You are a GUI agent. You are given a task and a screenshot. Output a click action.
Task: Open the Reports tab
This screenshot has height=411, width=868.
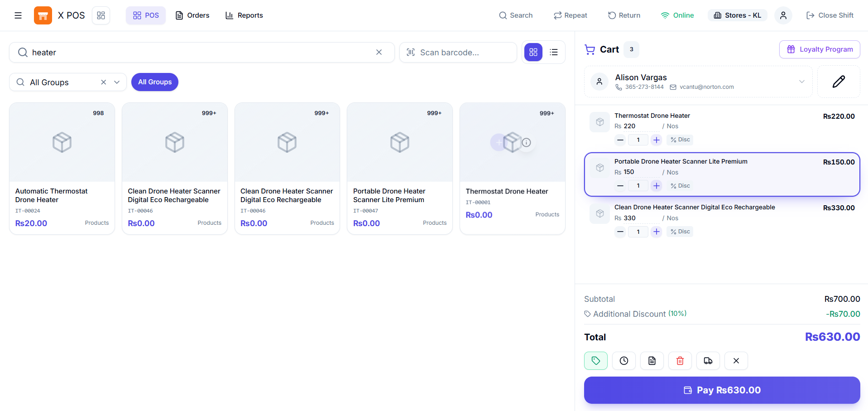click(244, 15)
